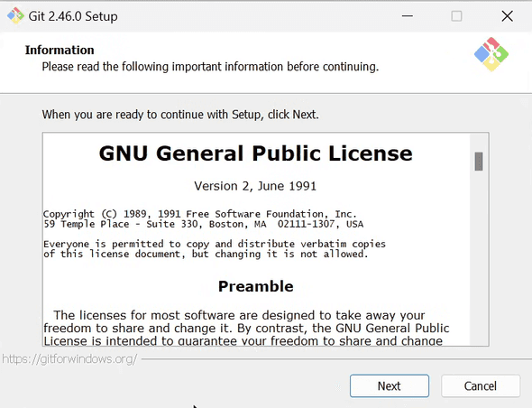This screenshot has width=532, height=408.
Task: Click the scrollbar track below the thumb
Action: coord(479,258)
